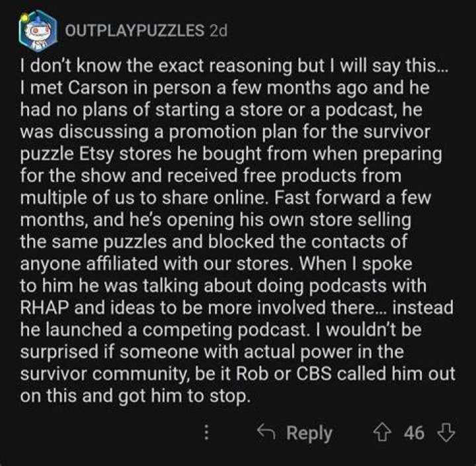Click the vote score 46
The width and height of the screenshot is (476, 466).
[414, 432]
